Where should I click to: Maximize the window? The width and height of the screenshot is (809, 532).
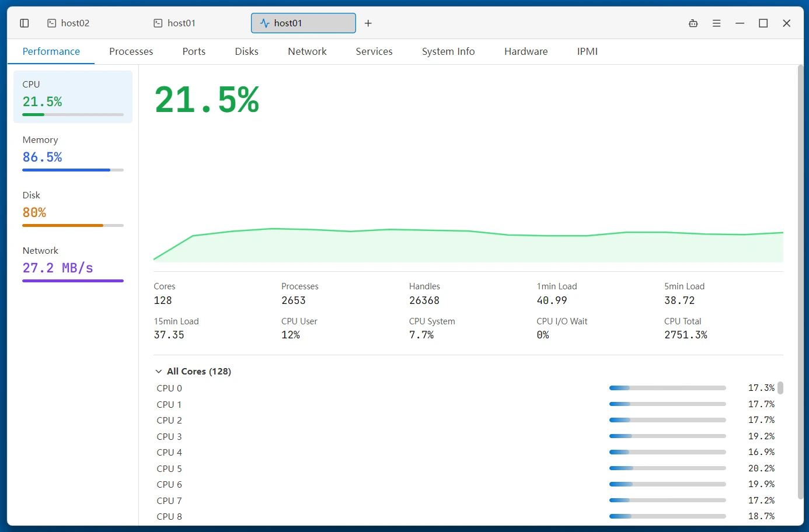click(763, 23)
